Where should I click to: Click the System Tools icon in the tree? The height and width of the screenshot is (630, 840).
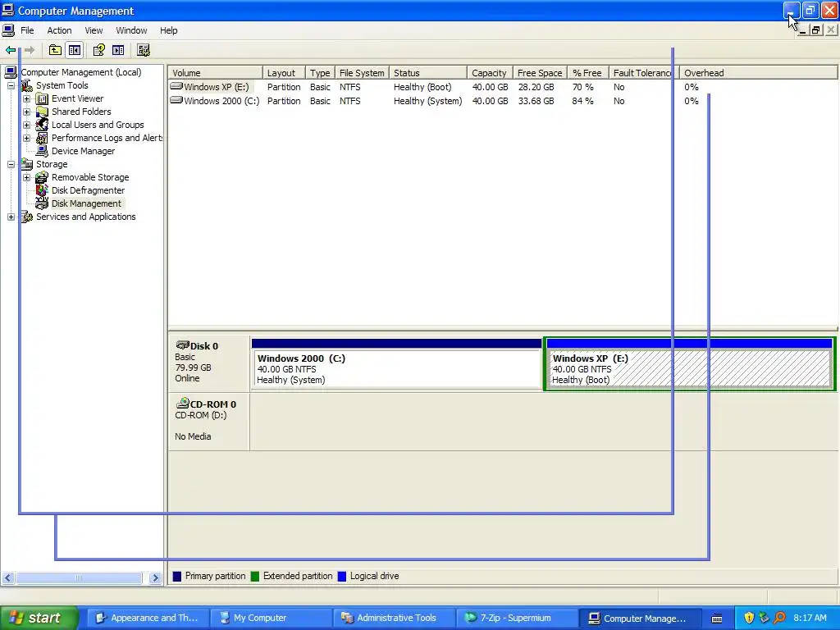point(27,85)
